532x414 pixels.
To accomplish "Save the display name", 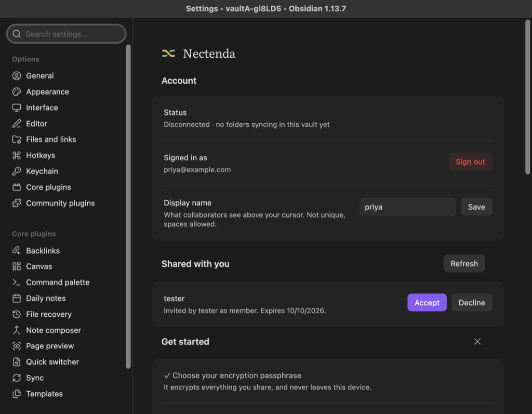I will tap(476, 207).
